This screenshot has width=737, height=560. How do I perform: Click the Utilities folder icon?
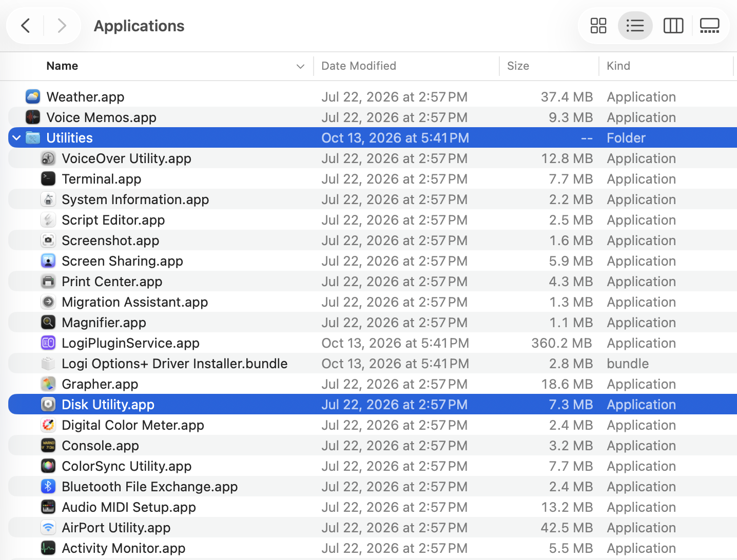pyautogui.click(x=33, y=137)
